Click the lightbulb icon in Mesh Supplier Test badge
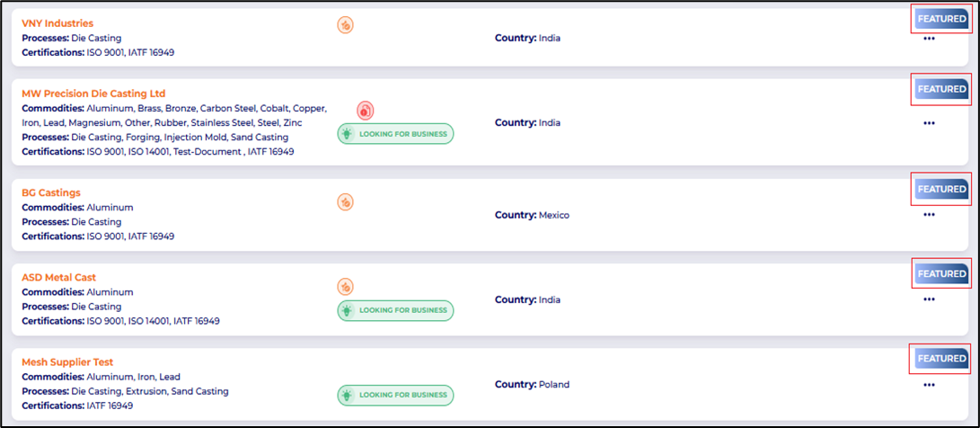980x428 pixels. pos(348,395)
